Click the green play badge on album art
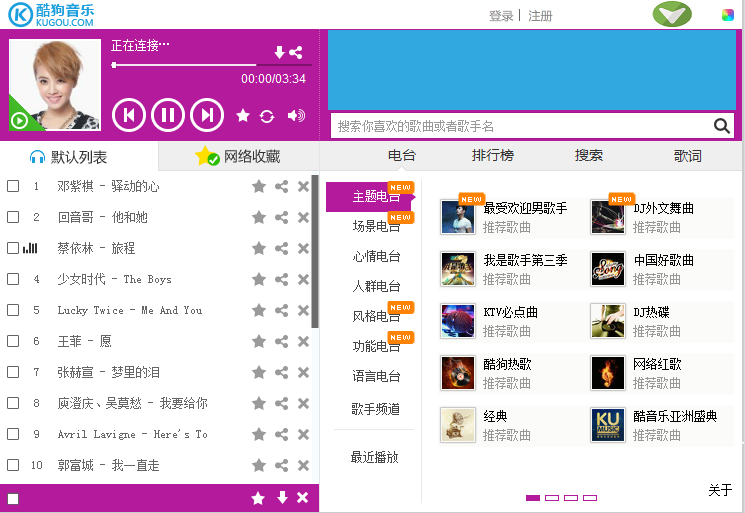745x513 pixels. [x=19, y=121]
